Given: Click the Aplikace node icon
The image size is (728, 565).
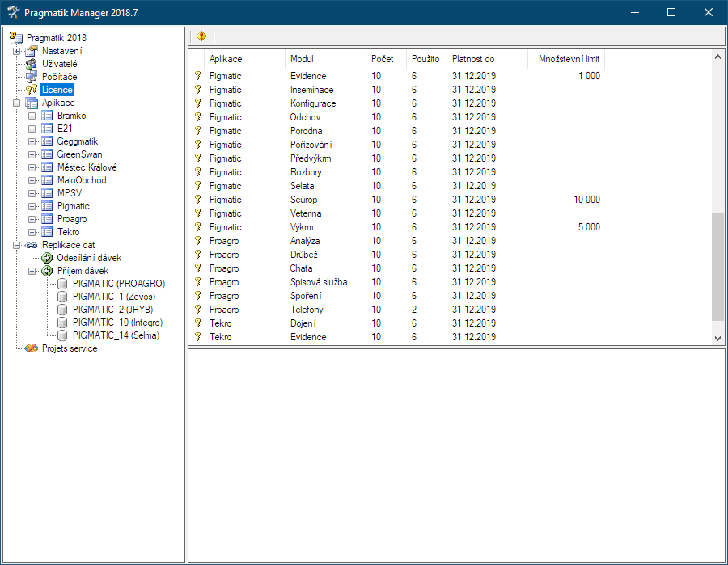Looking at the screenshot, I should pos(32,103).
